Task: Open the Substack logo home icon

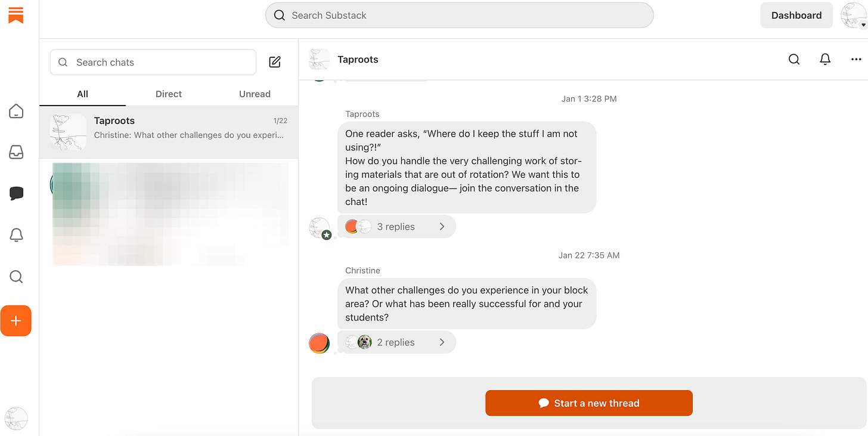Action: click(16, 16)
